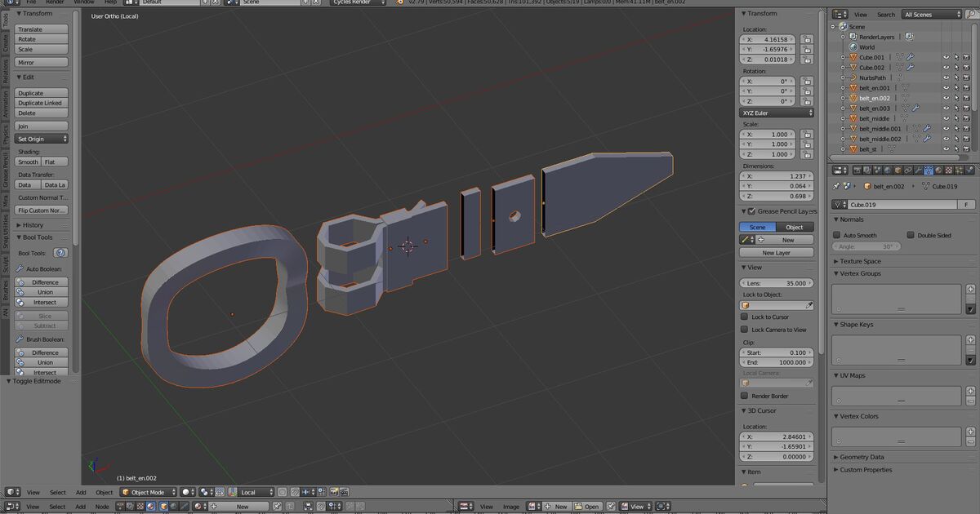This screenshot has width=980, height=514.
Task: Enable the Lock Camera to View checkbox
Action: tap(744, 330)
